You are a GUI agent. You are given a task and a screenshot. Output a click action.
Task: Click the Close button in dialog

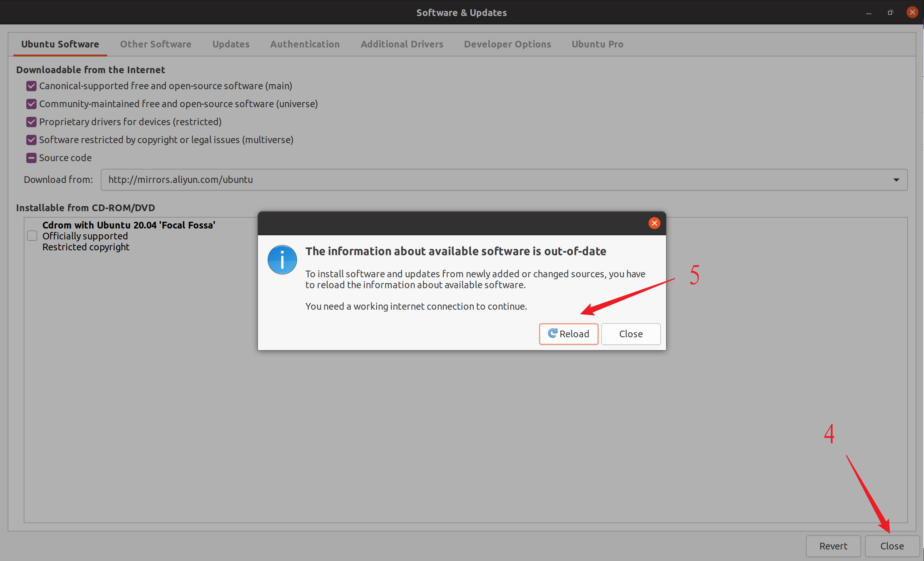coord(631,334)
